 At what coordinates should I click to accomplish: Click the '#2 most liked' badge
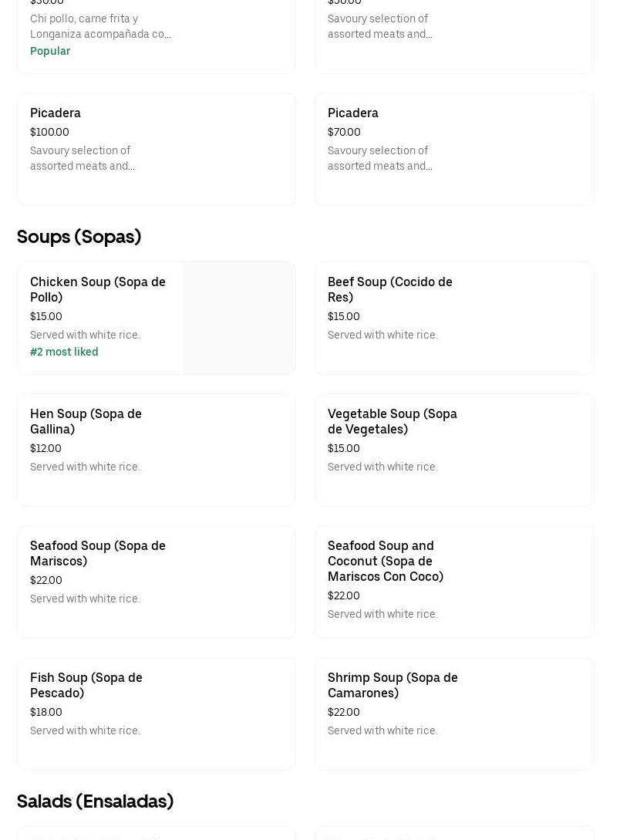[64, 352]
